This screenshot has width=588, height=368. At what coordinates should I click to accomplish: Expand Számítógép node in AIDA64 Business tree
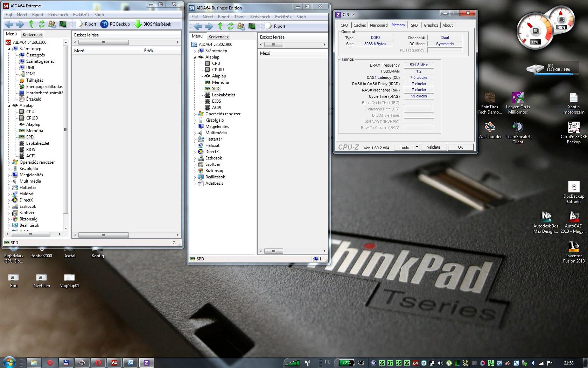195,51
